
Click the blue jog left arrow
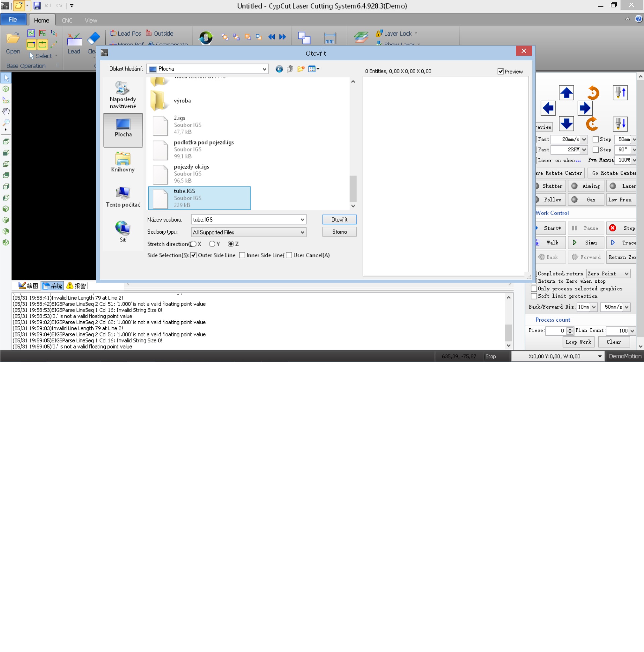click(x=548, y=108)
